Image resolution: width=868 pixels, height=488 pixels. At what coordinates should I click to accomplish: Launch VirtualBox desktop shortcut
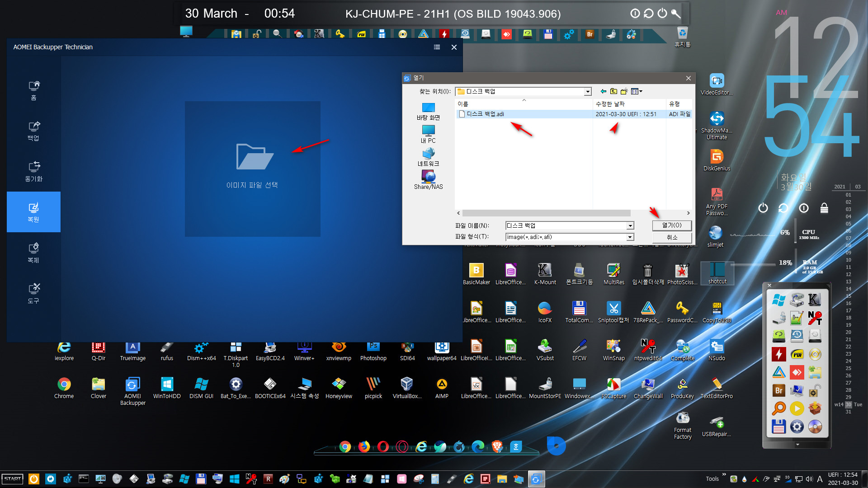click(x=407, y=388)
